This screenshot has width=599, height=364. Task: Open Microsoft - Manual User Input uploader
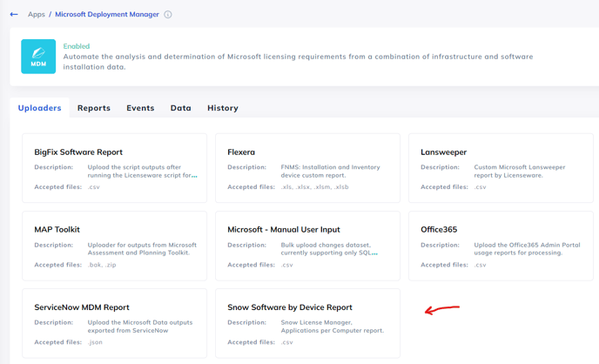coord(307,246)
